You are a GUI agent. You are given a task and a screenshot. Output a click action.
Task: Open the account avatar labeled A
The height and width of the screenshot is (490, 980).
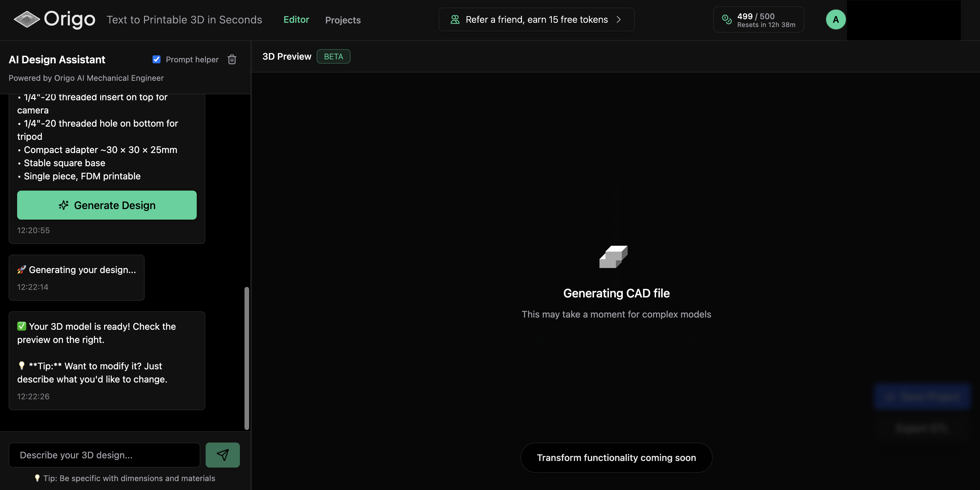tap(835, 19)
